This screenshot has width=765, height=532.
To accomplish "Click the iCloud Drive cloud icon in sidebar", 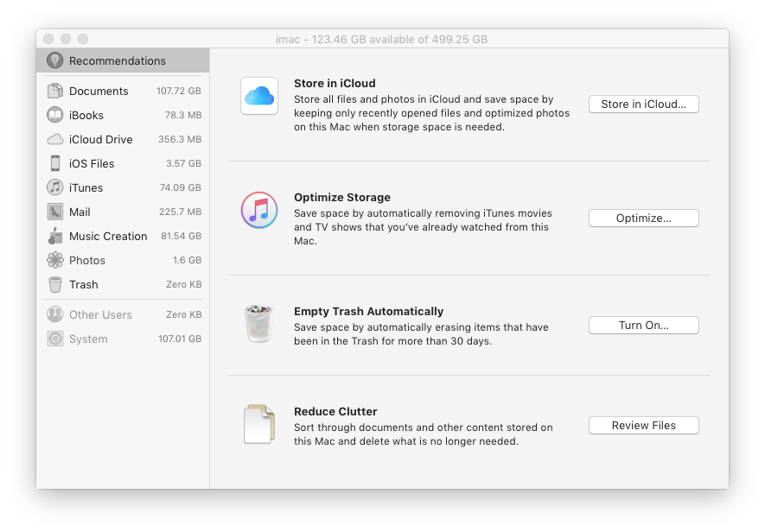I will pos(54,139).
